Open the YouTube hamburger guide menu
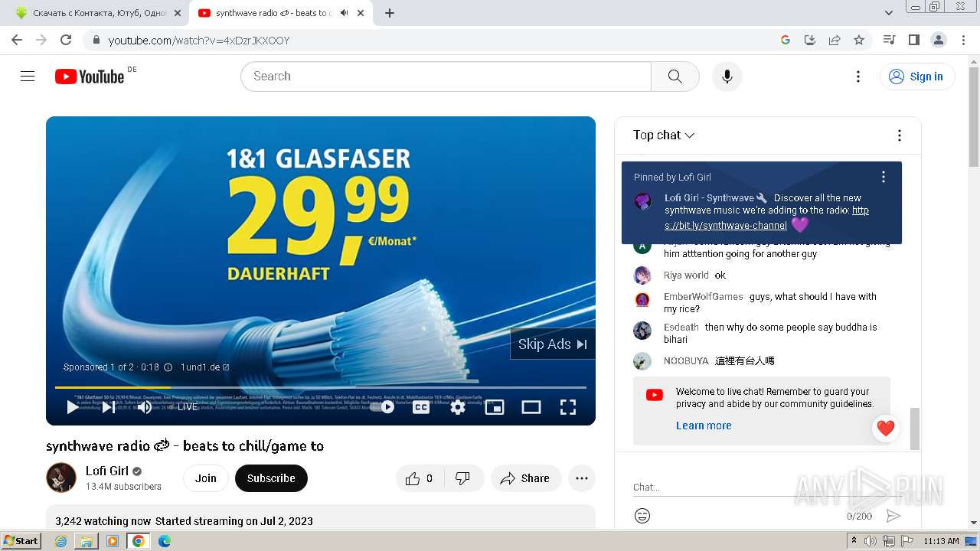Image resolution: width=980 pixels, height=551 pixels. tap(28, 77)
